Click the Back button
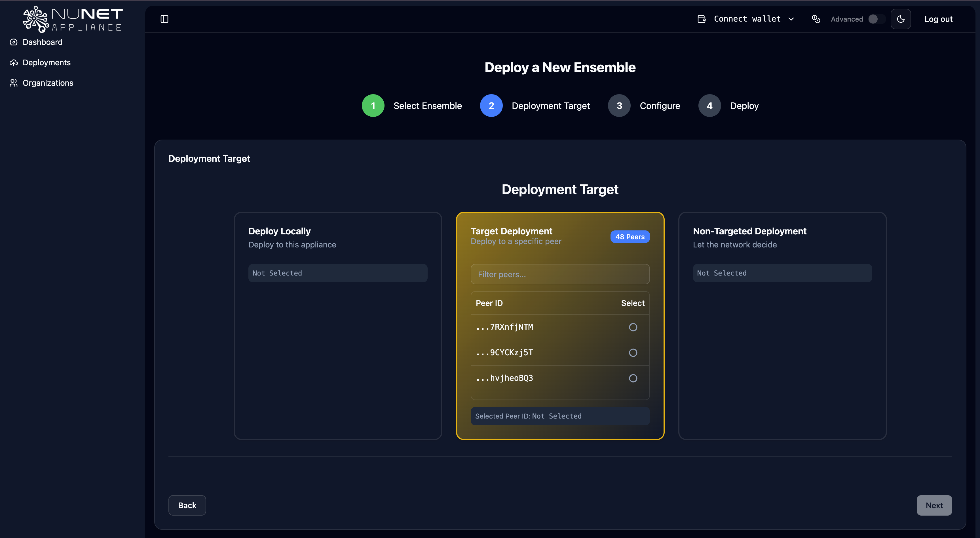 (x=187, y=505)
